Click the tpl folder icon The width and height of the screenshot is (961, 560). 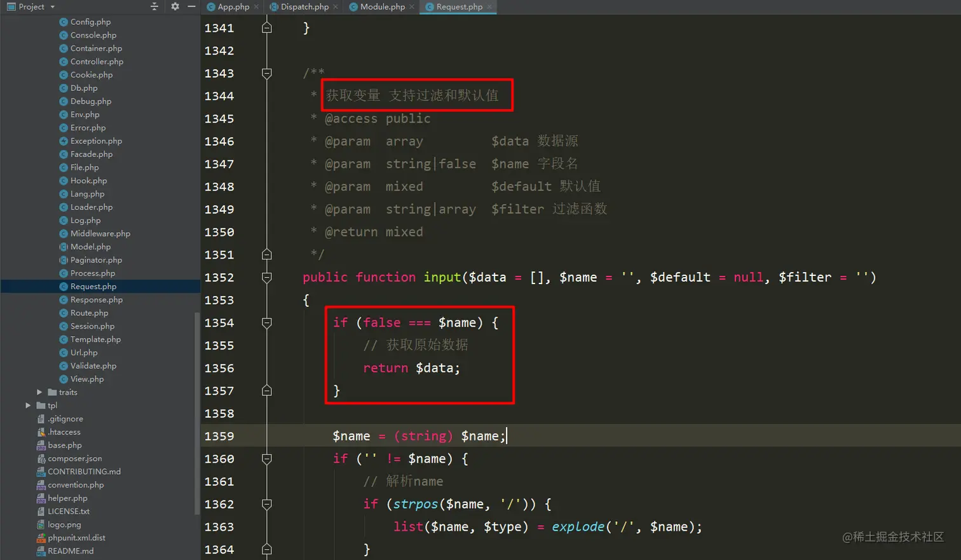point(41,406)
